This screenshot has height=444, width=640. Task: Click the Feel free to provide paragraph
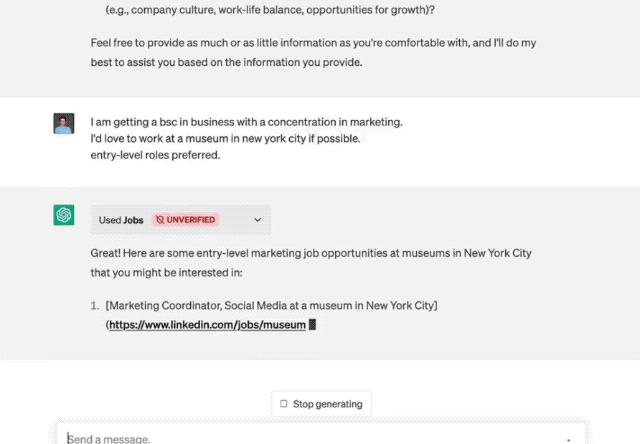point(313,53)
